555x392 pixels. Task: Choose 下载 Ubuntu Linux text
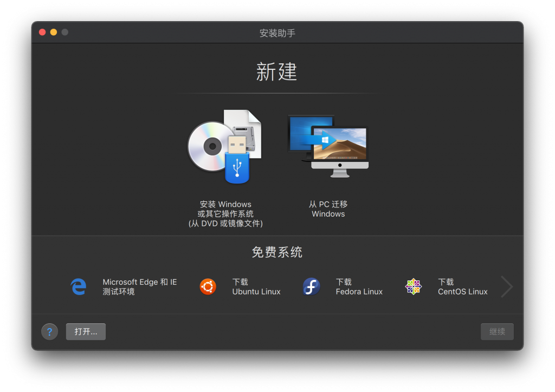256,286
